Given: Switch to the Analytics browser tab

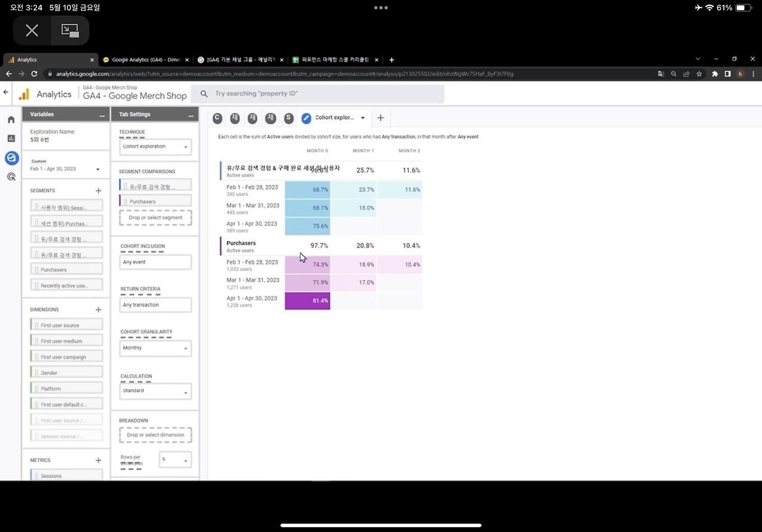Looking at the screenshot, I should (x=49, y=60).
